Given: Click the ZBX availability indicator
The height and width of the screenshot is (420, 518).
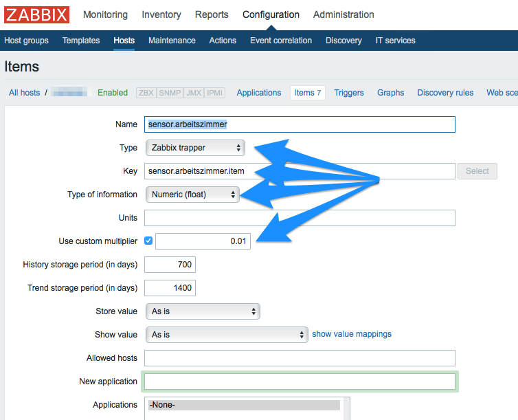Looking at the screenshot, I should tap(146, 93).
